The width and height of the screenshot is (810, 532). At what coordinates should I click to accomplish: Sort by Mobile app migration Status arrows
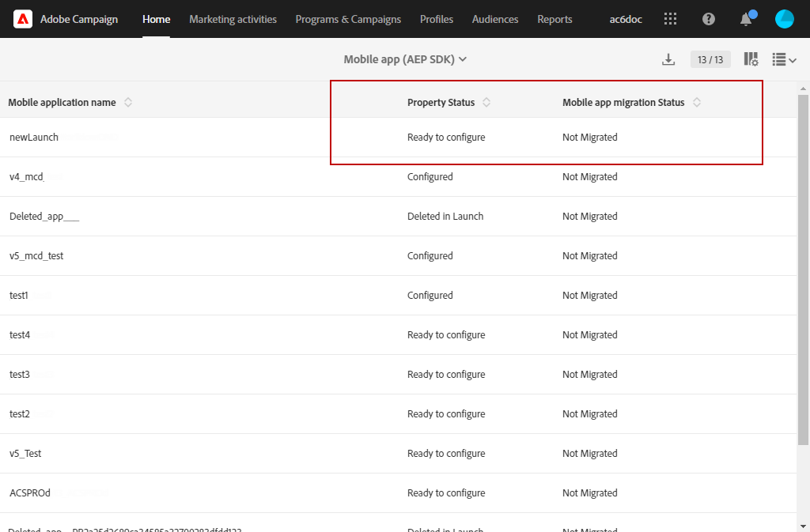tap(696, 102)
